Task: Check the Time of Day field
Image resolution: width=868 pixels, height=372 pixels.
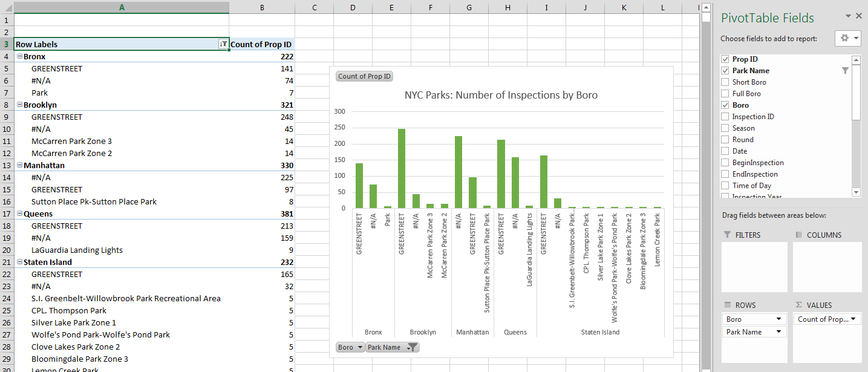Action: point(725,186)
